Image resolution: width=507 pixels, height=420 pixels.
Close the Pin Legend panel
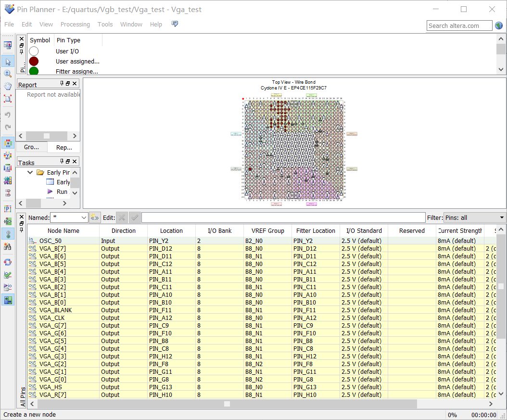[x=22, y=39]
